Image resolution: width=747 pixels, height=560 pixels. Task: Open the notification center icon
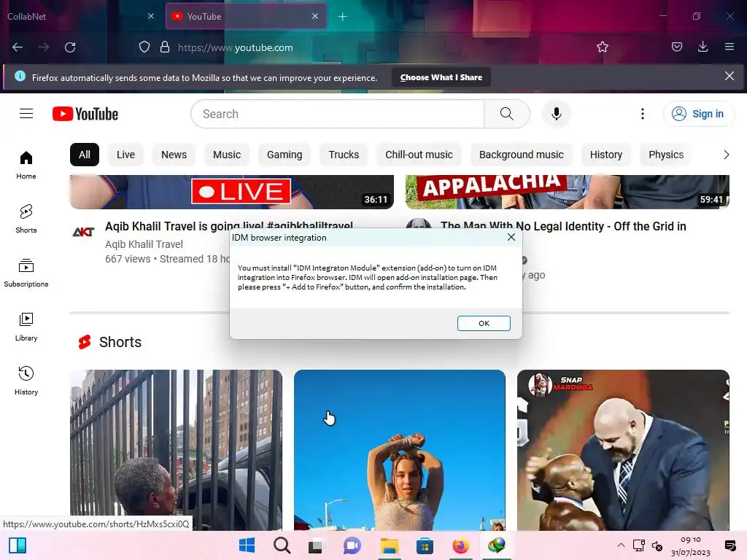point(729,545)
